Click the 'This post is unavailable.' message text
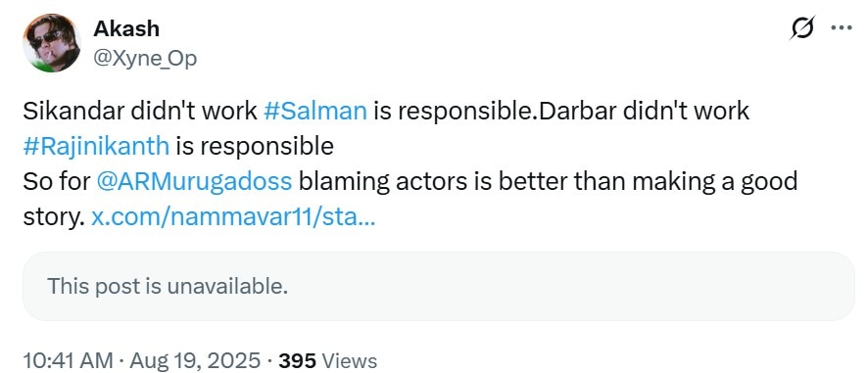The image size is (868, 373). tap(168, 286)
